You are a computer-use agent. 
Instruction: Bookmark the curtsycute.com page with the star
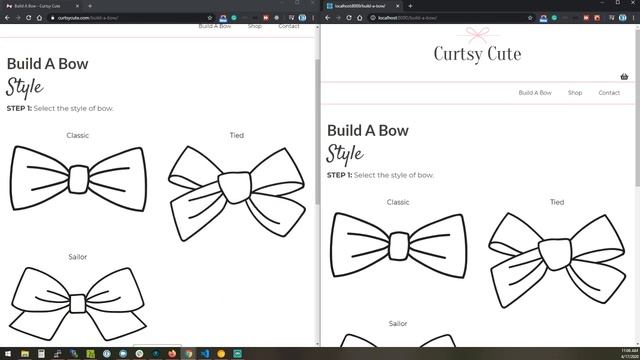tap(210, 18)
